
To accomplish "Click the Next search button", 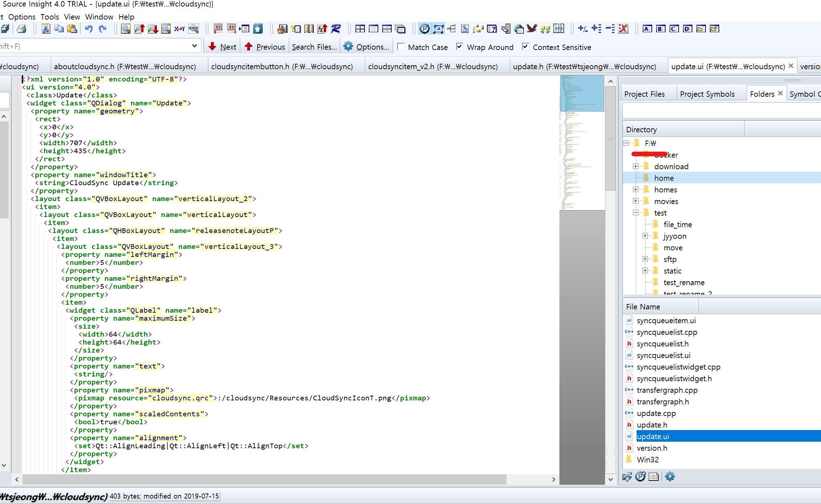I will click(222, 47).
